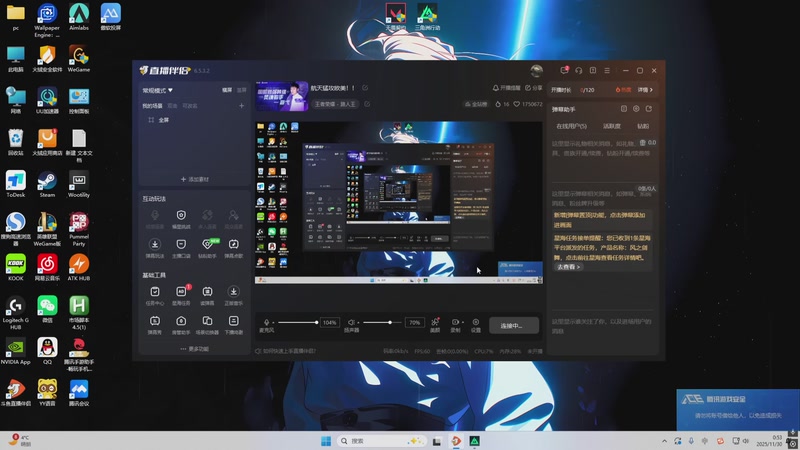Image resolution: width=800 pixels, height=450 pixels.
Task: Show hidden system tray icons chevron
Action: 664,441
